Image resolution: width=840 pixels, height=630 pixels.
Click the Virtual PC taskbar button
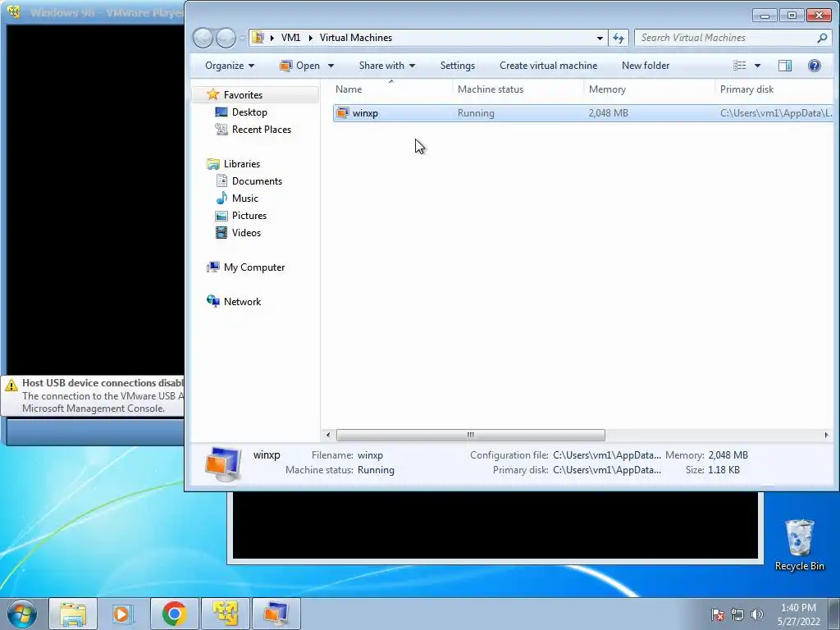276,614
